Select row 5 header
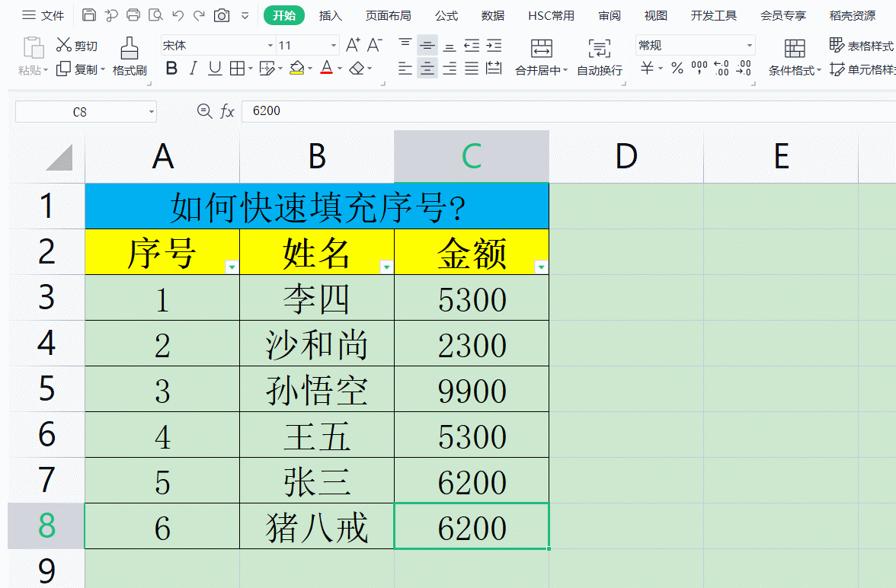This screenshot has width=896, height=588. 47,388
